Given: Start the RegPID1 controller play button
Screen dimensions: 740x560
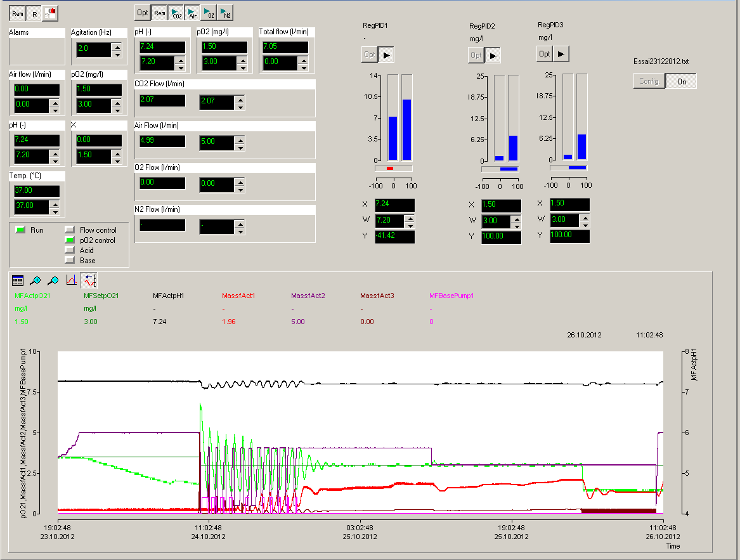Looking at the screenshot, I should tap(387, 55).
